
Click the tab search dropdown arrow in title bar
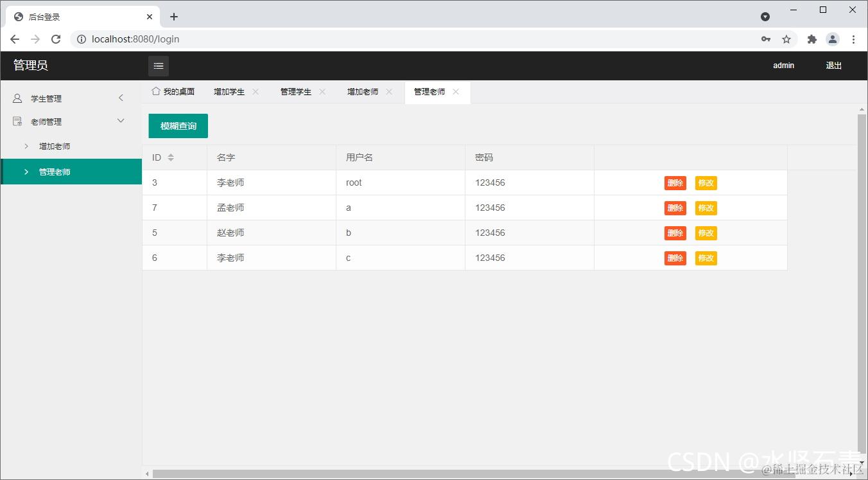click(x=765, y=17)
